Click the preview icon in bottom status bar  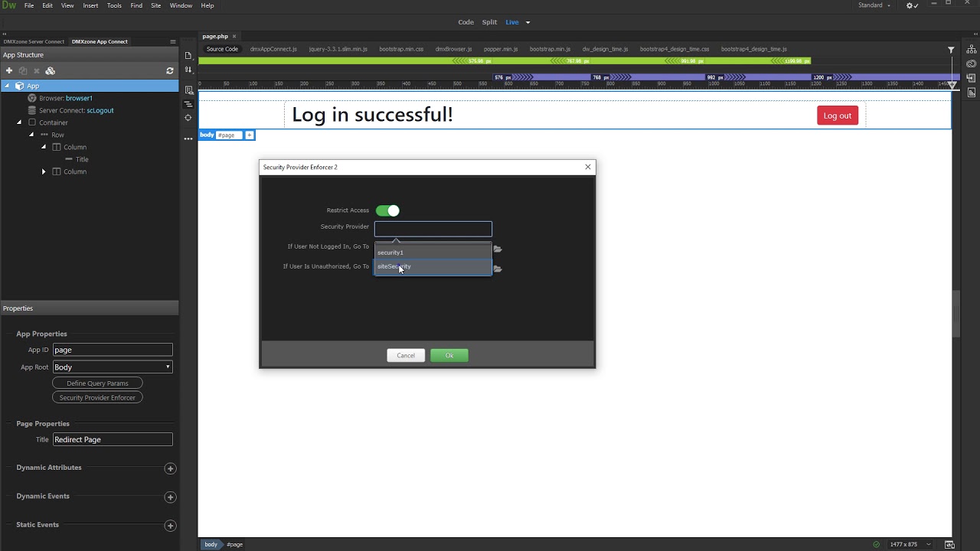click(949, 545)
